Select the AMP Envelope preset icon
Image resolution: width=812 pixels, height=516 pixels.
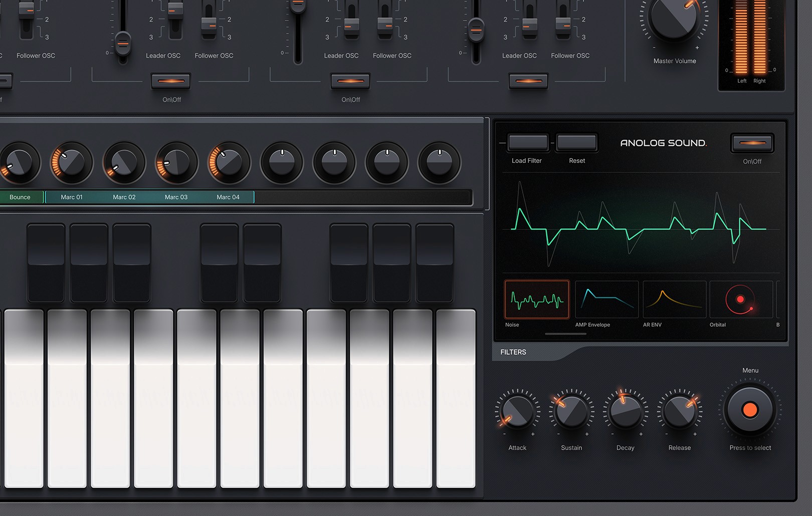pyautogui.click(x=606, y=299)
